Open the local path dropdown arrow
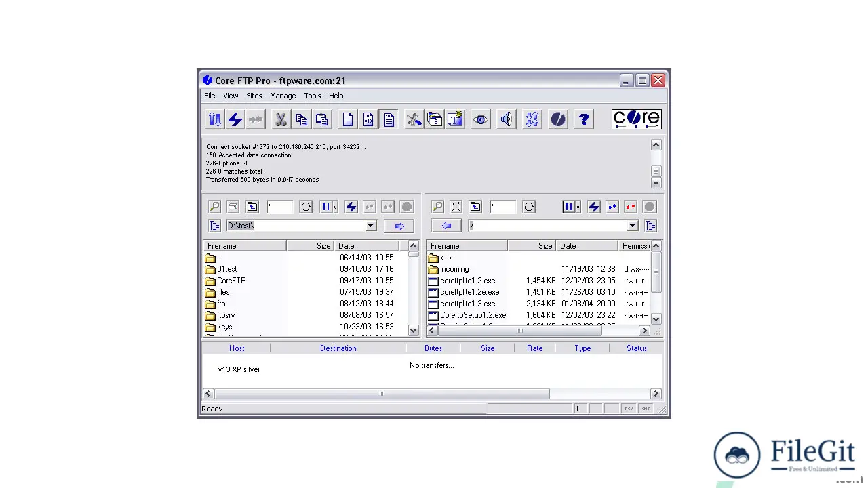Screen dimensions: 868x488 (x=370, y=226)
